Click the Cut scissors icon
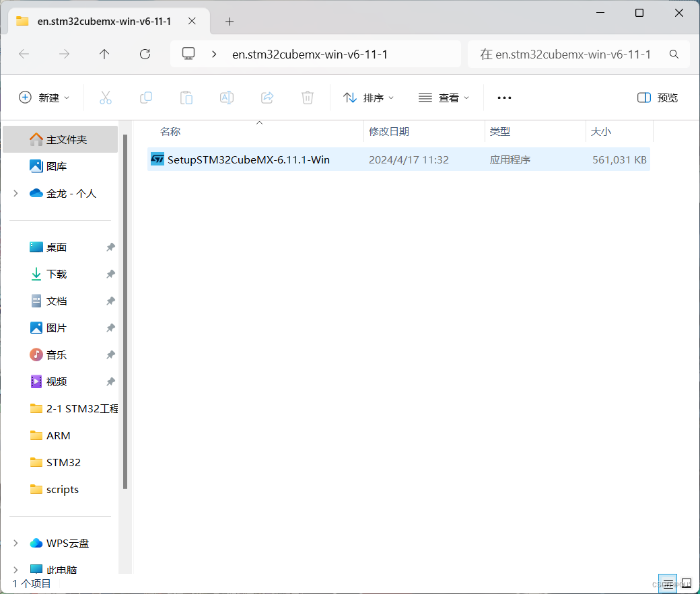The width and height of the screenshot is (700, 594). pyautogui.click(x=106, y=98)
